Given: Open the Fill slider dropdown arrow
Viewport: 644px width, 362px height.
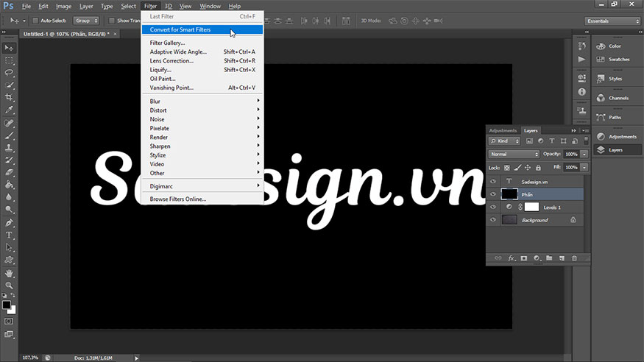Looking at the screenshot, I should coord(584,168).
